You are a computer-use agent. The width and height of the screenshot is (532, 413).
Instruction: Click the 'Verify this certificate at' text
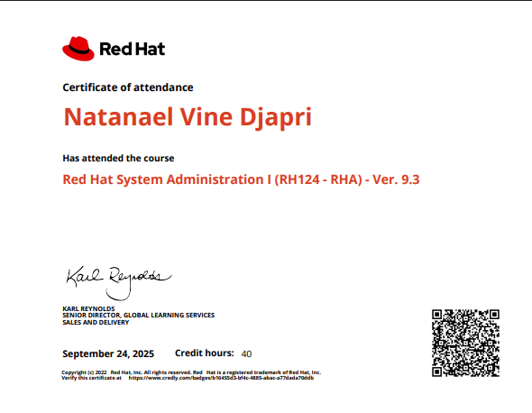point(91,378)
